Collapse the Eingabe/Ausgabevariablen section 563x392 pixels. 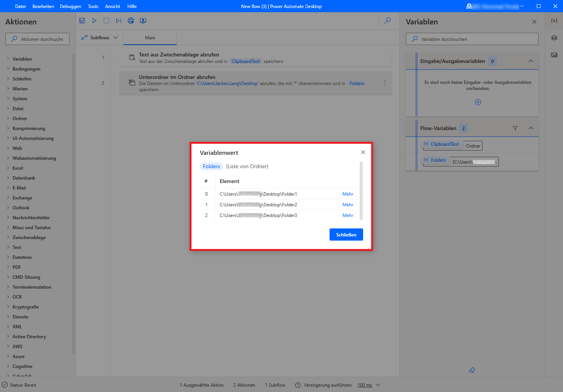pos(531,61)
